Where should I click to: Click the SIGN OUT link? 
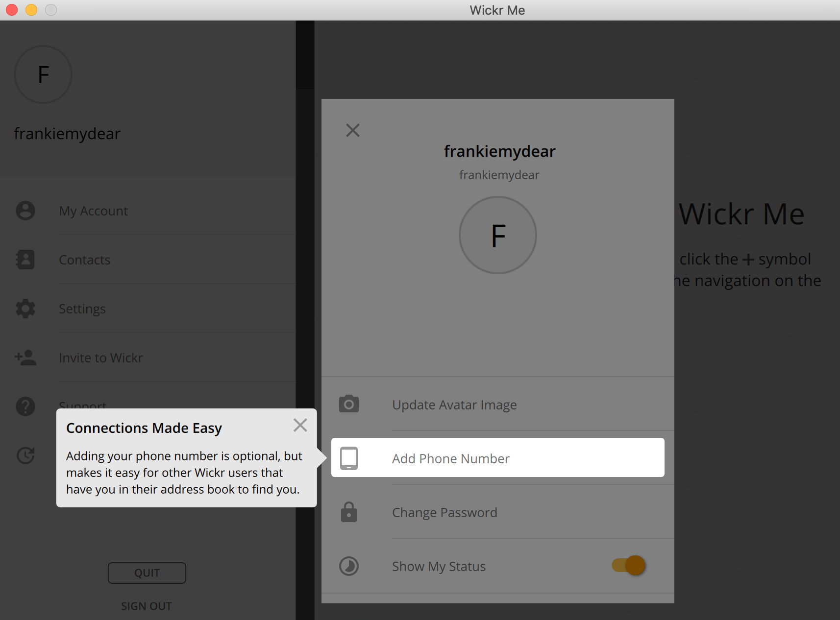[147, 606]
